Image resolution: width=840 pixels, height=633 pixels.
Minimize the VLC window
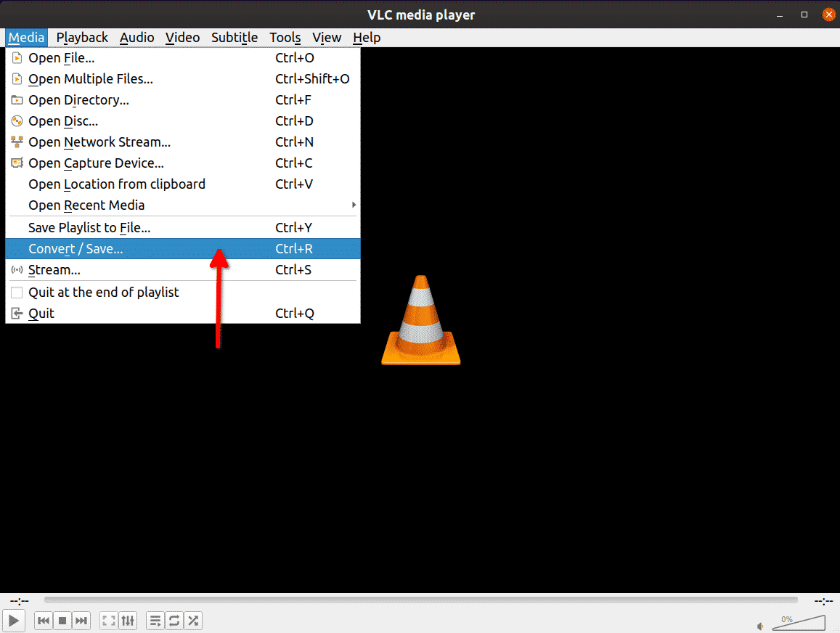pyautogui.click(x=780, y=15)
